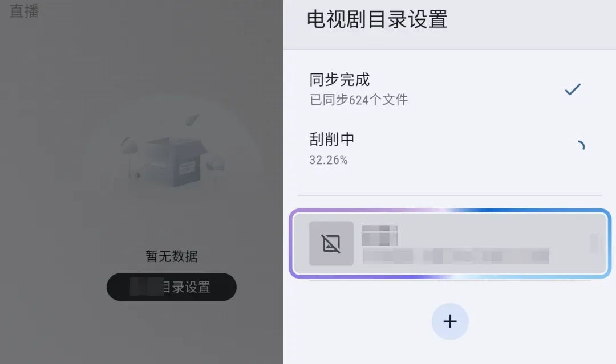
Task: Click the 电视剧目录设置 panel title
Action: click(377, 19)
